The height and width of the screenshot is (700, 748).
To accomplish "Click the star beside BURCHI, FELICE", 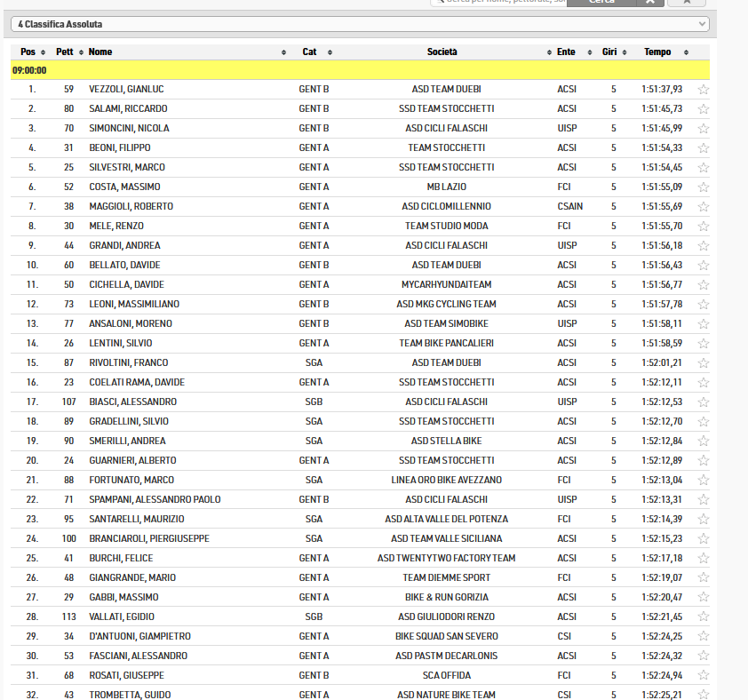I will point(704,559).
